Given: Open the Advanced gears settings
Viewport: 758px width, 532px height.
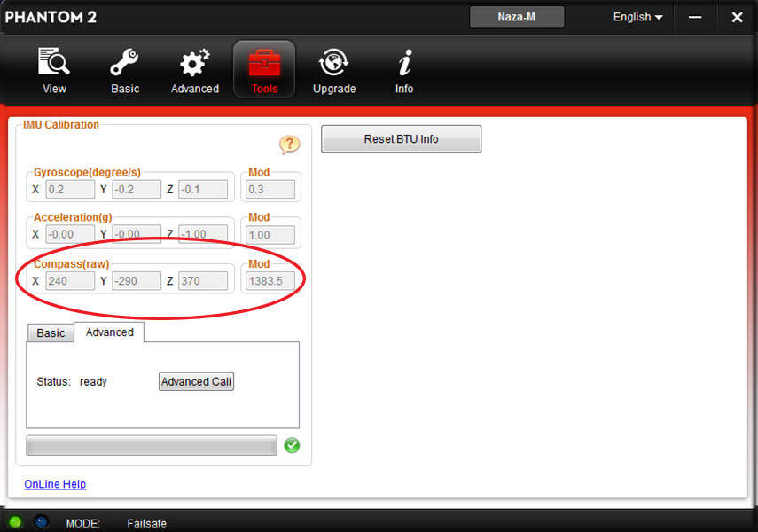Looking at the screenshot, I should click(195, 70).
